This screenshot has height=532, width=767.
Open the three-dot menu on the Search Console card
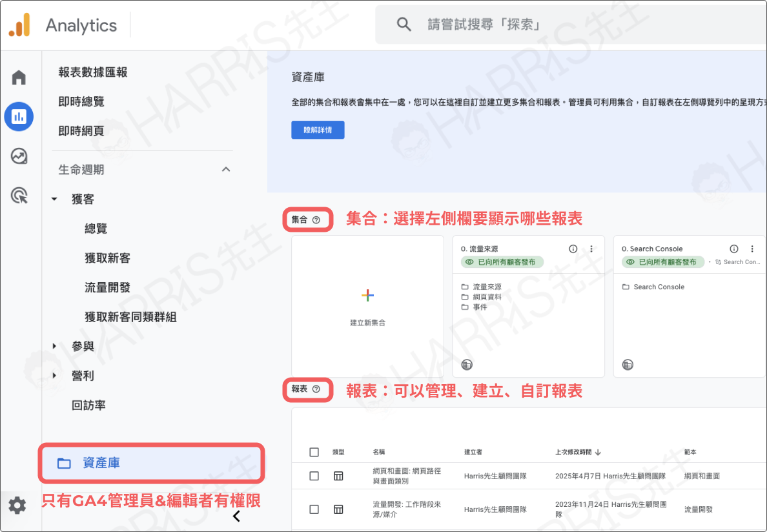tap(752, 248)
